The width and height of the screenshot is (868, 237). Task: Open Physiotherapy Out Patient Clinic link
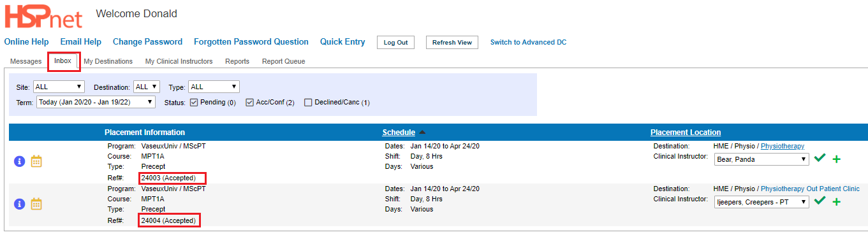click(x=810, y=189)
